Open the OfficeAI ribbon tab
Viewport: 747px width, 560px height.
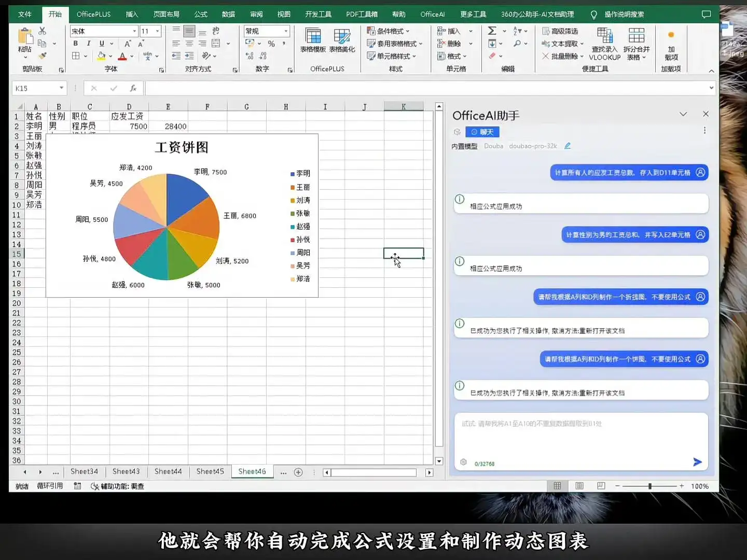coord(432,14)
